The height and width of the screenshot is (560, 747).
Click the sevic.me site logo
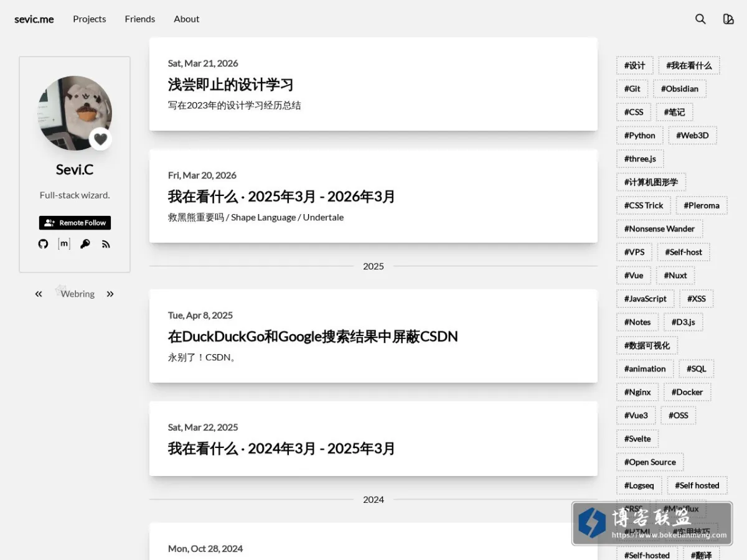tap(34, 19)
